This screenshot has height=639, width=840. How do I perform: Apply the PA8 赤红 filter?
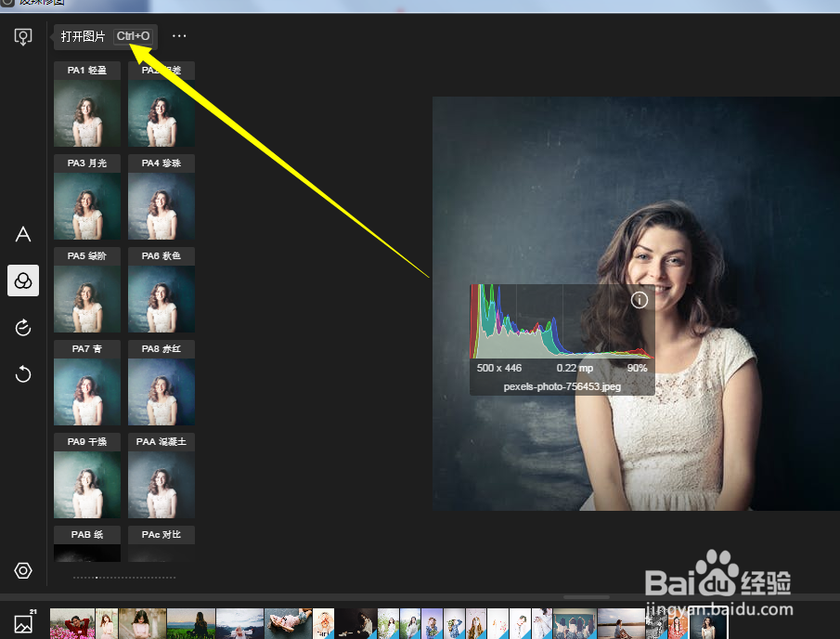[x=162, y=383]
